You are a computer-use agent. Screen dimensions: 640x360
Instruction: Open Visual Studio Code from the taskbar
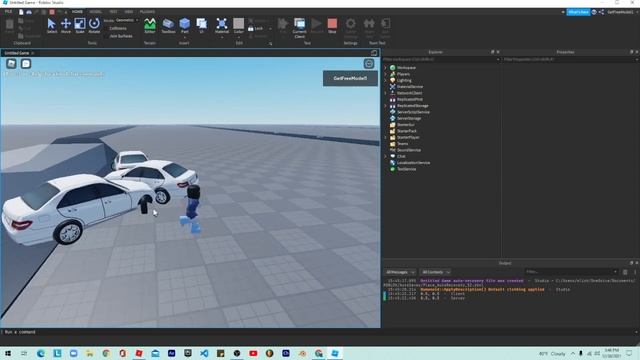point(204,353)
